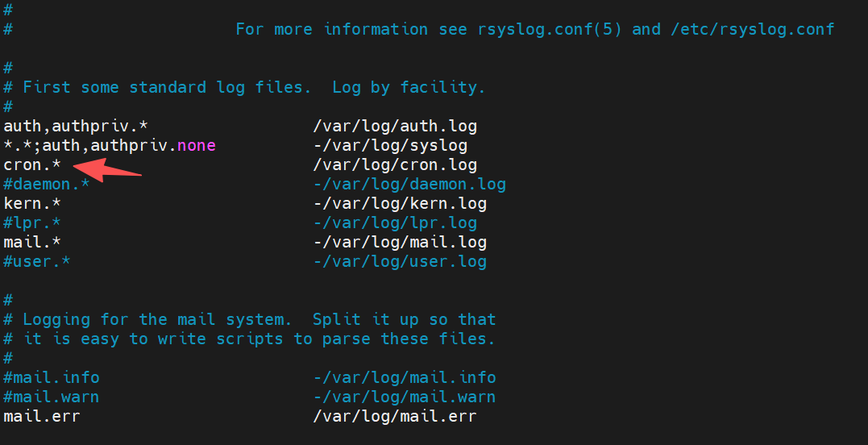Place cursor on auth,authpriv.* selector
Screen dimensions: 868x445
[76, 127]
